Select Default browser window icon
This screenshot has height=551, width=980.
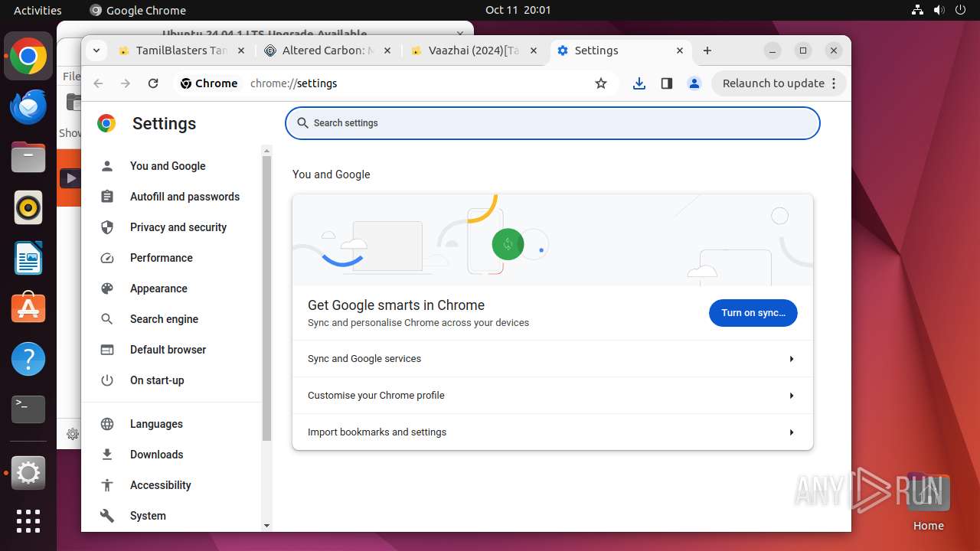(107, 350)
